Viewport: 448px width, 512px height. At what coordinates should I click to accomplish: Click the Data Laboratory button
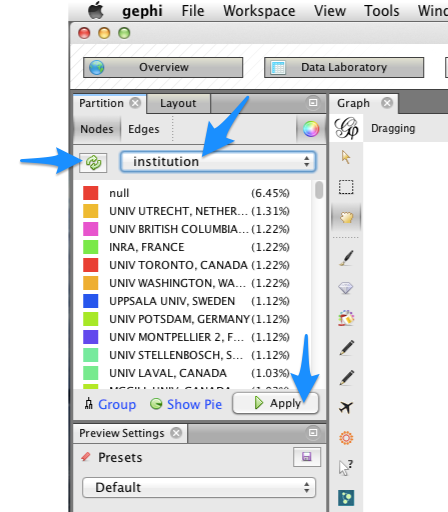[x=344, y=67]
